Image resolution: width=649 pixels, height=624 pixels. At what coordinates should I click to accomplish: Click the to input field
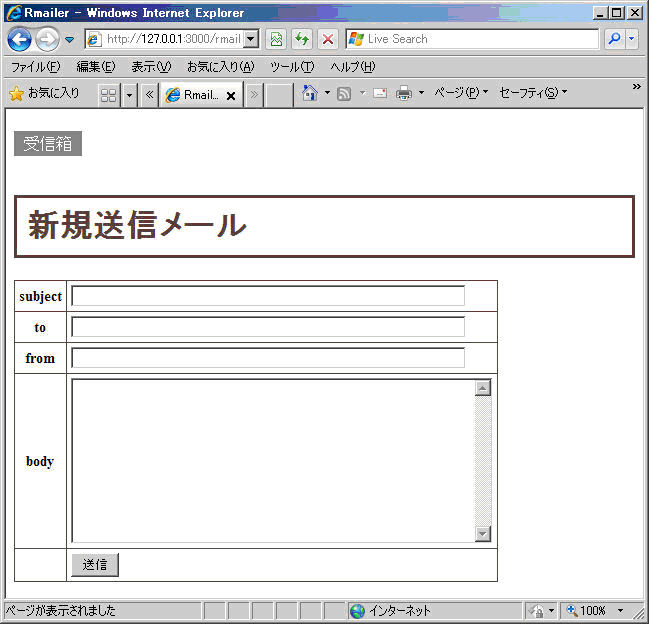click(268, 327)
